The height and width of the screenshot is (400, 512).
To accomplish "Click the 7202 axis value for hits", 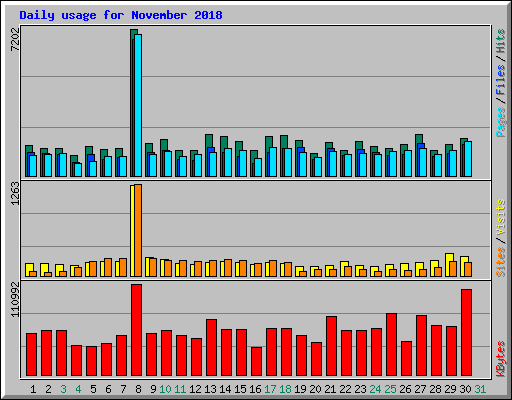I will pos(15,39).
